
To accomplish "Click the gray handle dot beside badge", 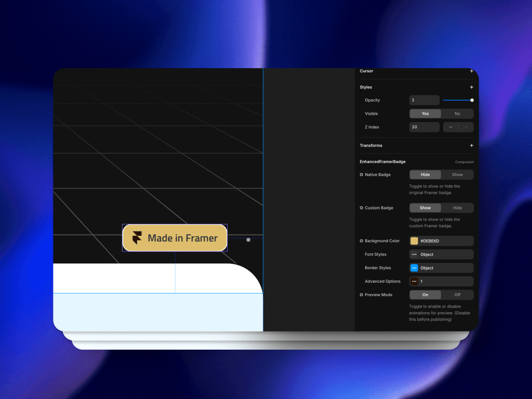I will (248, 240).
